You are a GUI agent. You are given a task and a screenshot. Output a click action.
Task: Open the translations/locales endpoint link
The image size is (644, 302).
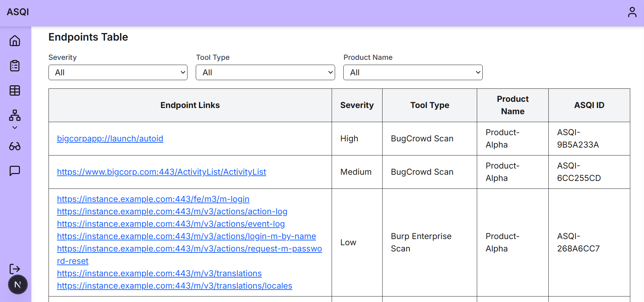[174, 286]
